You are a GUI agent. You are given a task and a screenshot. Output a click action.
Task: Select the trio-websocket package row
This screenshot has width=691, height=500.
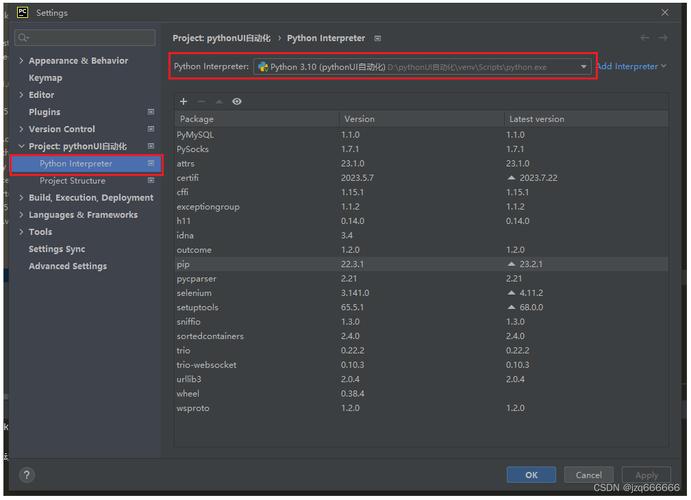coord(421,365)
